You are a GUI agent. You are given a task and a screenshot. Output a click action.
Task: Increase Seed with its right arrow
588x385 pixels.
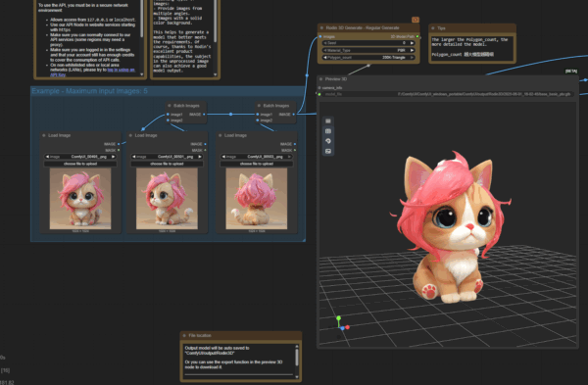tap(413, 43)
